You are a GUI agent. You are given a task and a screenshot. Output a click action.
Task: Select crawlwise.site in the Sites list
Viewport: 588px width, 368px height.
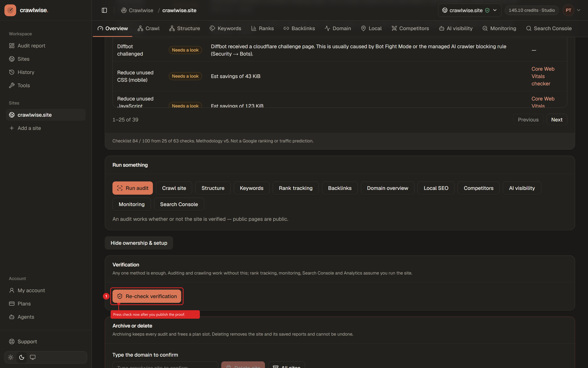pos(46,115)
